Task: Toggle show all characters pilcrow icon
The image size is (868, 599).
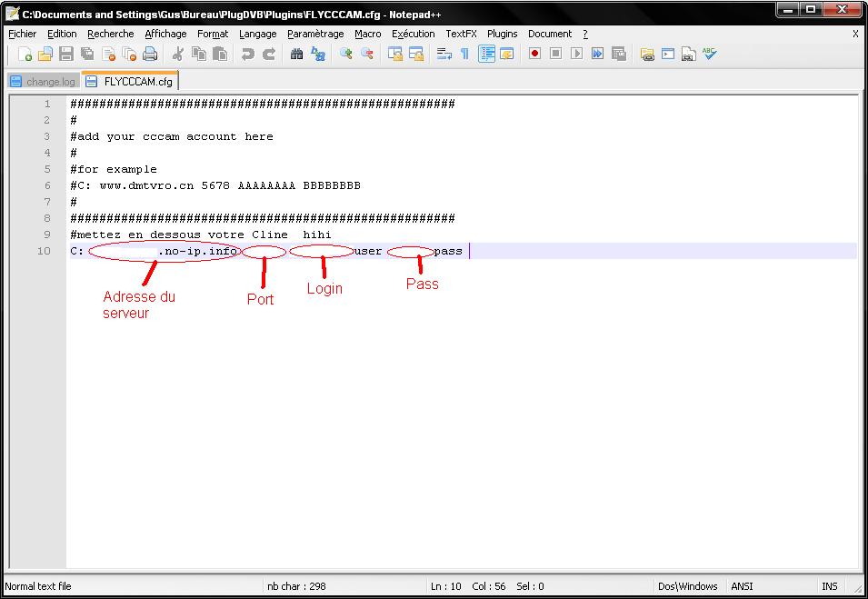Action: pyautogui.click(x=464, y=54)
